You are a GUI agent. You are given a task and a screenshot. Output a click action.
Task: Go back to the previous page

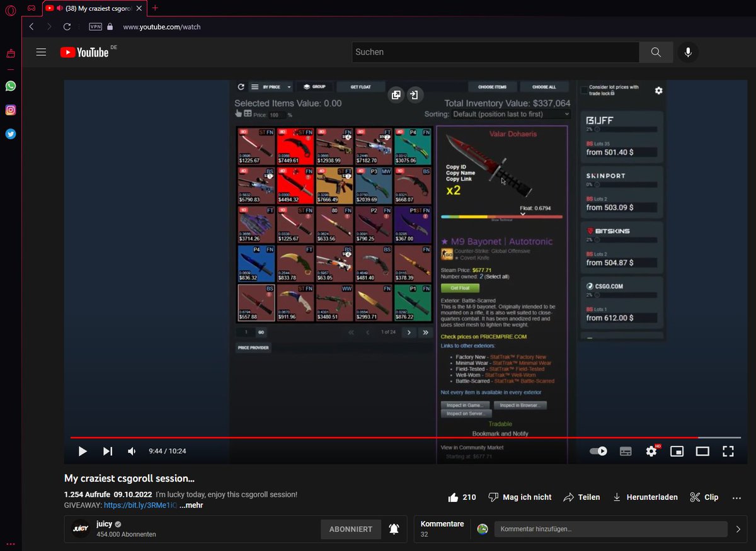coord(32,27)
